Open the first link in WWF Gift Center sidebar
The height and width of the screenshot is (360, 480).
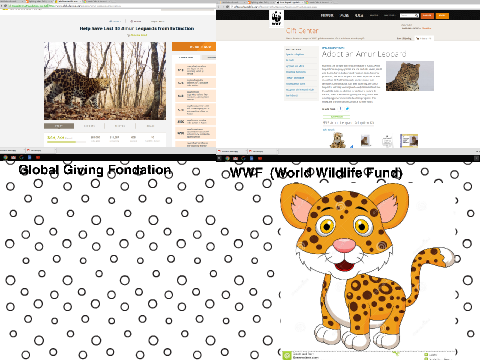coord(295,54)
